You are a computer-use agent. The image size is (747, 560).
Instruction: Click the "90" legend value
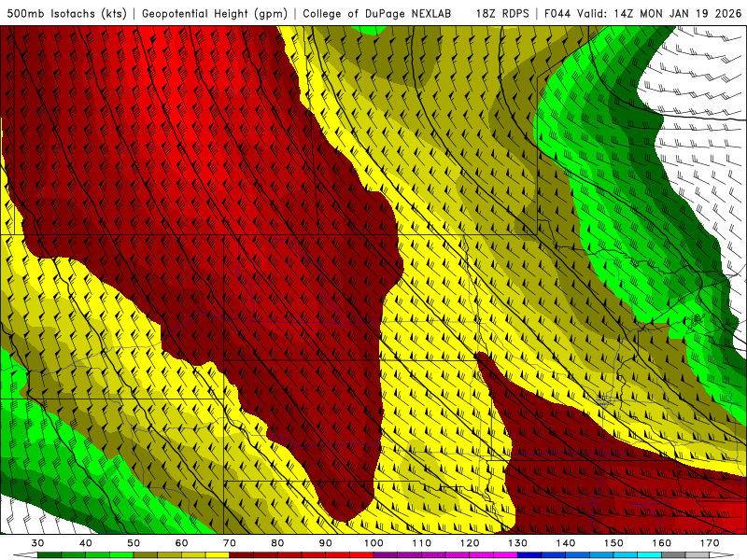[x=326, y=543]
